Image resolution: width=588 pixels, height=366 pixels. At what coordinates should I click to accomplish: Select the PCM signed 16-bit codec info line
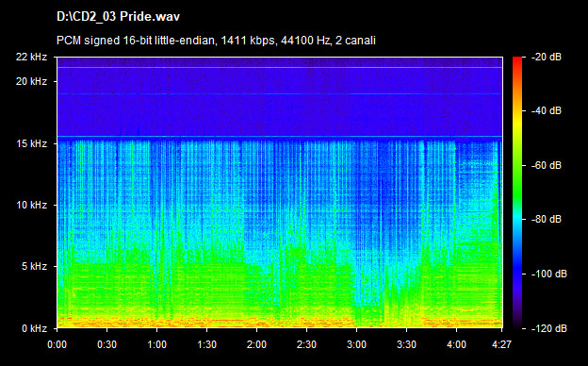coord(216,41)
